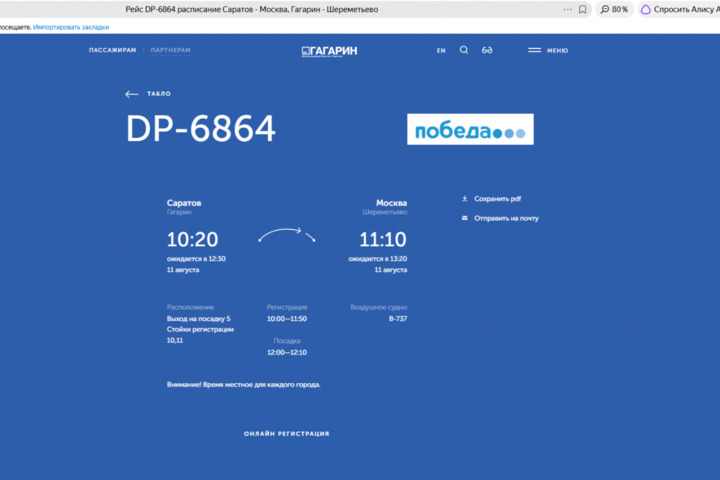Follow the 'Импортировать закладки' link
Viewport: 720px width, 480px height.
[x=71, y=27]
